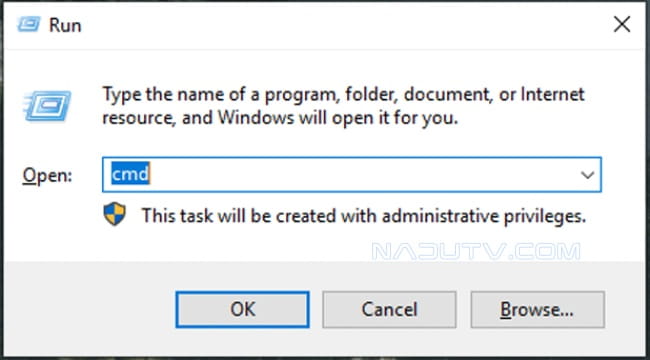650x360 pixels.
Task: Expand the Open combo box history arrow
Action: point(587,175)
